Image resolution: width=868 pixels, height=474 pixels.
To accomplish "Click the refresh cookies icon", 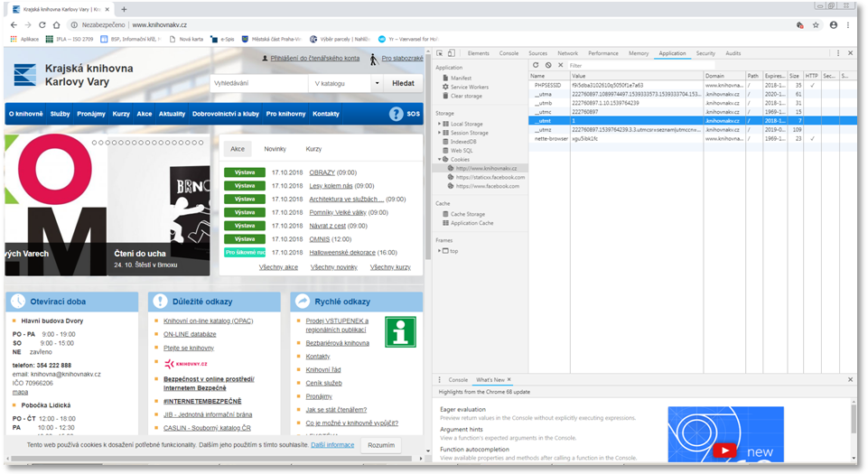I will (536, 65).
